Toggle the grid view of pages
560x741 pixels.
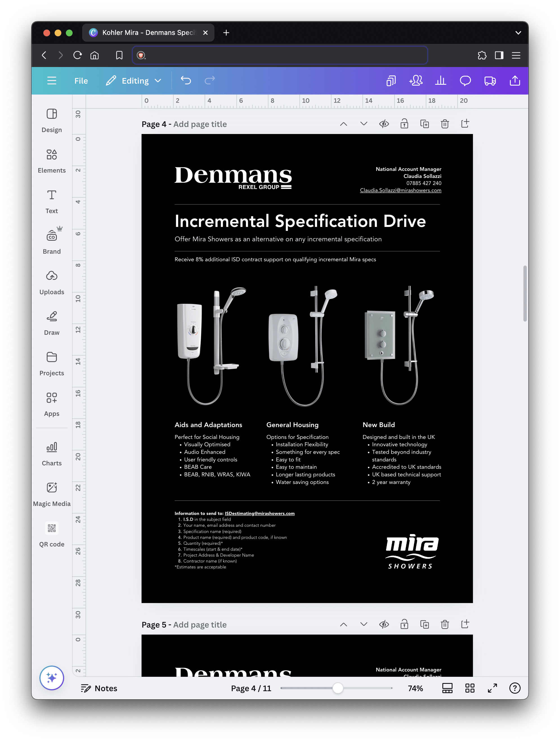(470, 688)
